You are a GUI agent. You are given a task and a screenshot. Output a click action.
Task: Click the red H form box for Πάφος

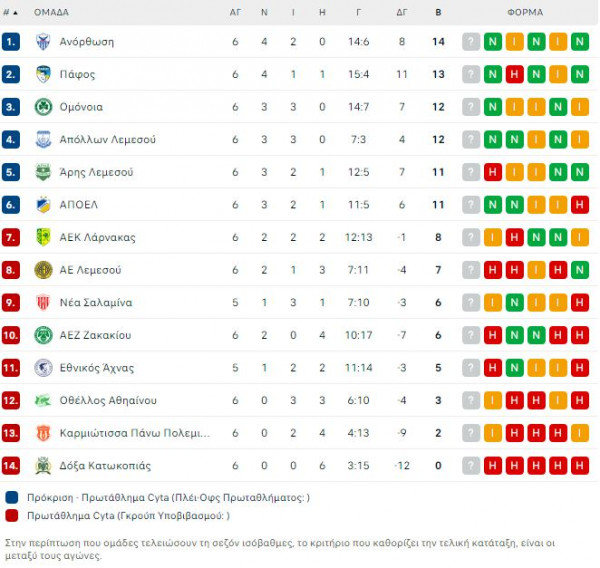[514, 74]
